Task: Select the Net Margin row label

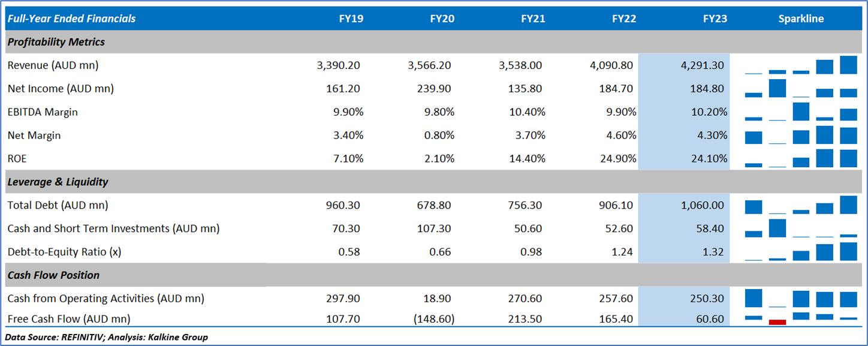Action: click(x=34, y=135)
